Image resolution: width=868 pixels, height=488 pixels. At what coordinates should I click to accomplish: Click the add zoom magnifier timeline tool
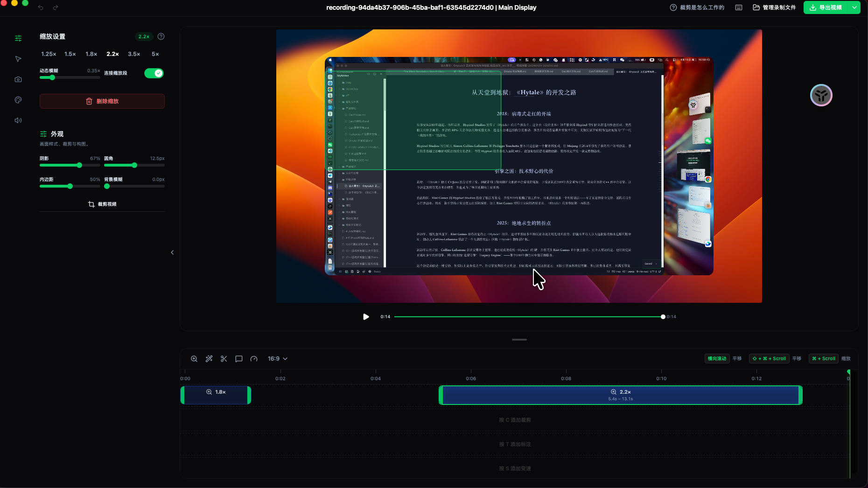(x=194, y=359)
